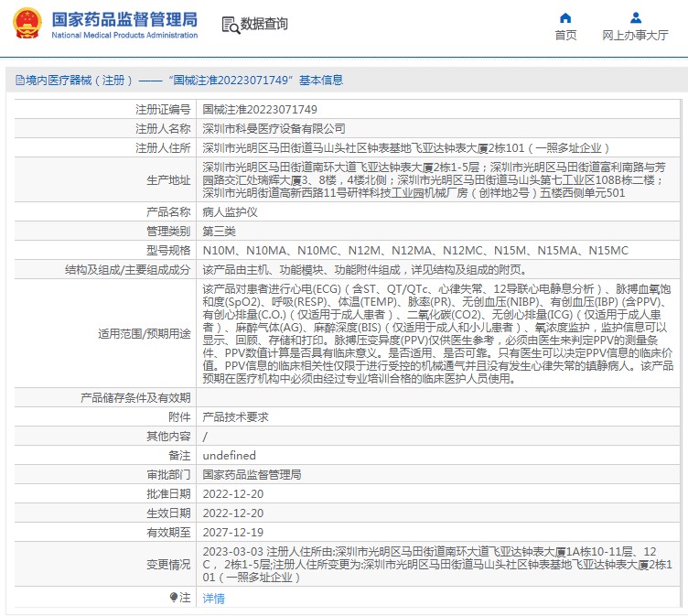Viewport: 688px width, 616px height.
Task: Click the registration number 国械注准20223071749 value
Action: [x=260, y=110]
